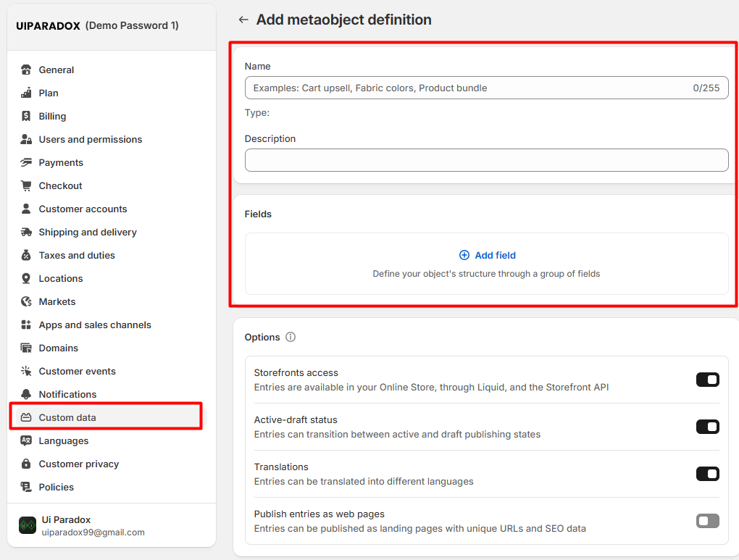Viewport: 739px width, 560px height.
Task: Click the Billing icon in sidebar
Action: click(26, 117)
